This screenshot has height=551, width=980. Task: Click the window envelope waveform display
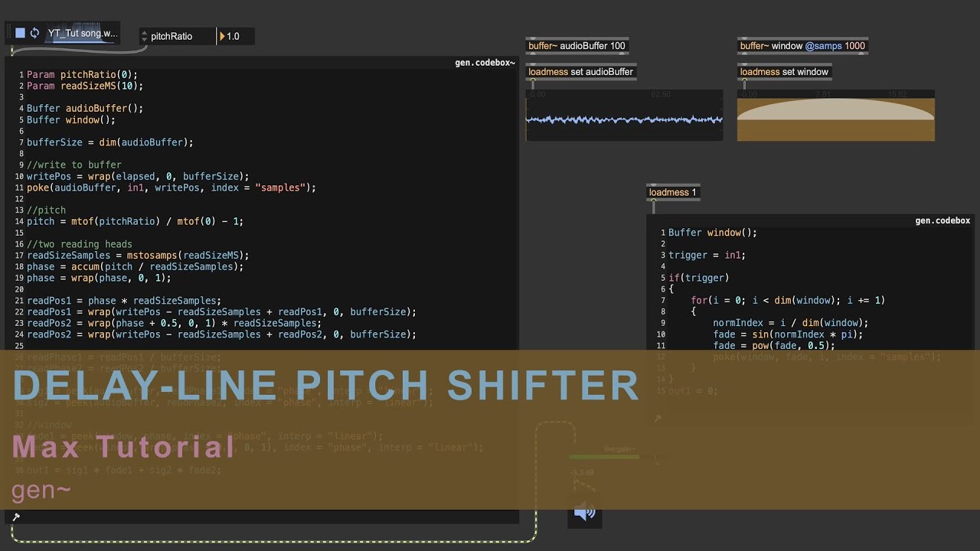pyautogui.click(x=836, y=116)
